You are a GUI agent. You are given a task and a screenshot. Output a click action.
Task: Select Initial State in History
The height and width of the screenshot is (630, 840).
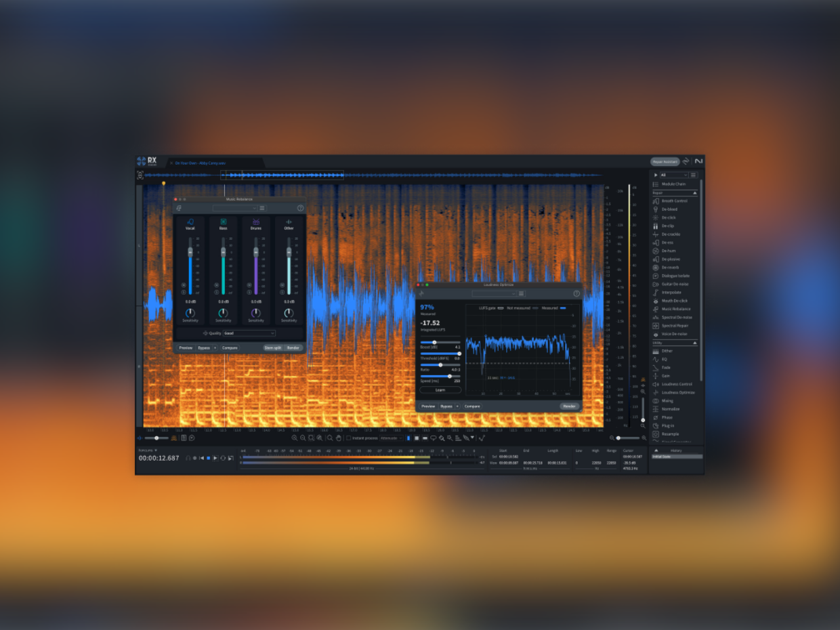[x=677, y=457]
